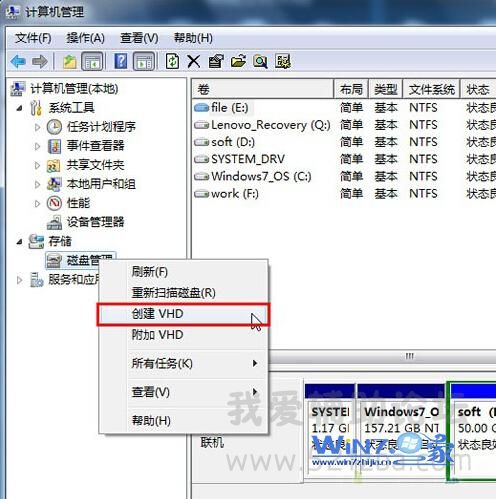Click the Back arrow toolbar icon
496x499 pixels.
tap(18, 62)
